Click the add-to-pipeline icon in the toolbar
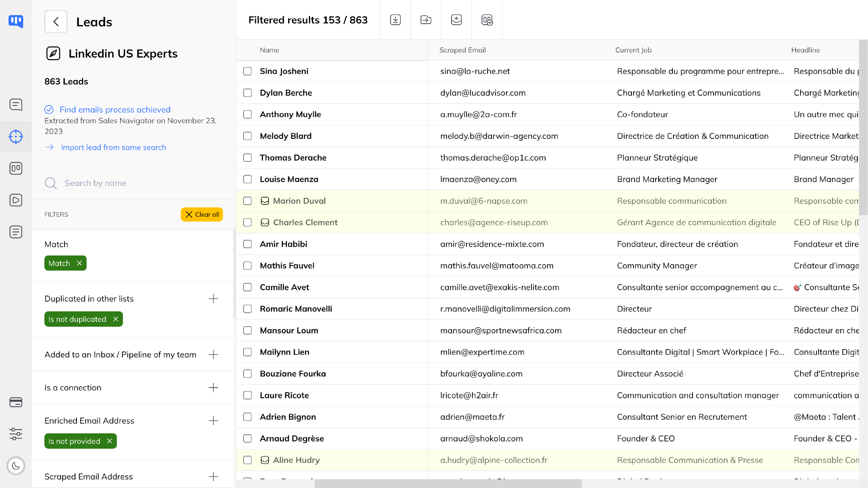 (487, 20)
